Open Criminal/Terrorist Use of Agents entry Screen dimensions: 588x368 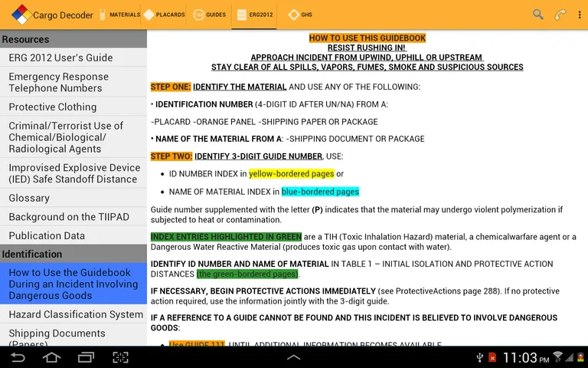pos(73,137)
